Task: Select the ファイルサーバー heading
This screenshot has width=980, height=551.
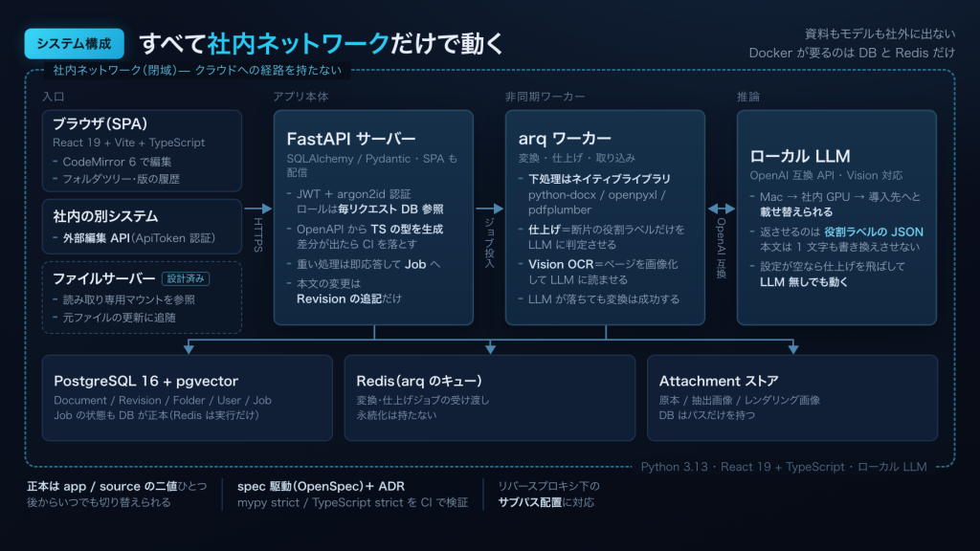Action: (103, 278)
